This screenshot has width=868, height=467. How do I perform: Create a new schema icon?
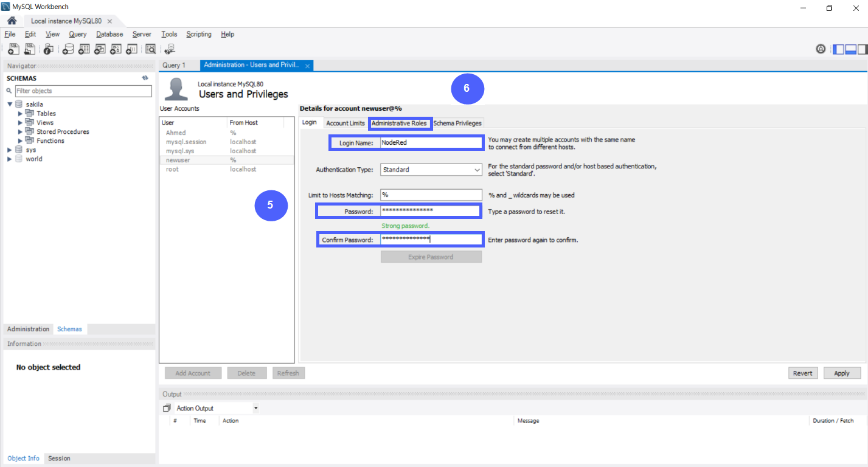(x=68, y=49)
